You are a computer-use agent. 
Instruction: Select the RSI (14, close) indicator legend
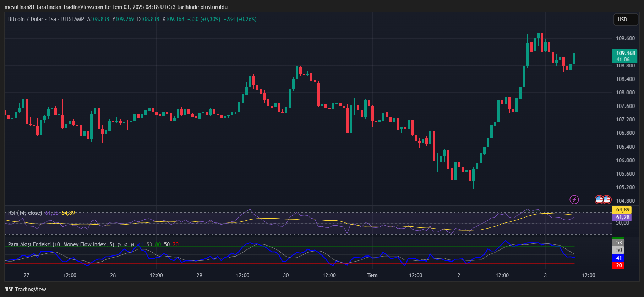pyautogui.click(x=25, y=213)
